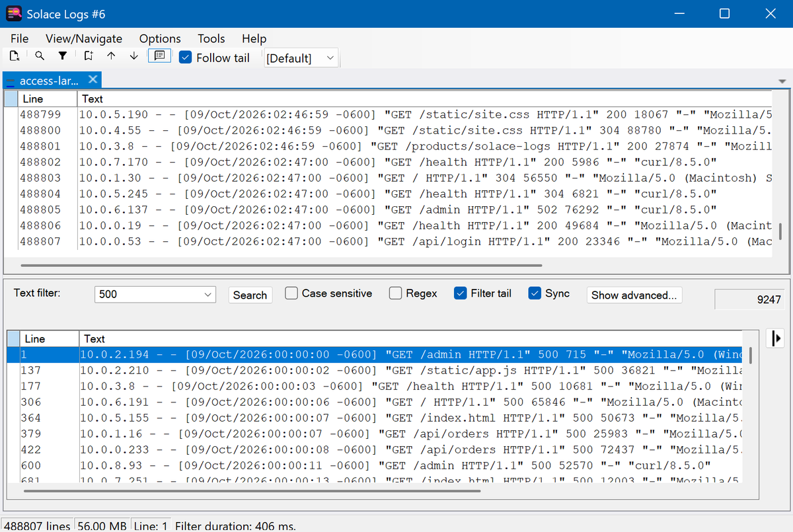Click the Line column header in upper pane

tap(48, 98)
